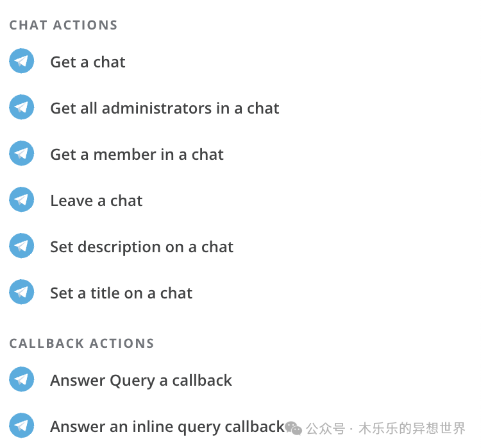Click the WeChat logo in the watermark
Image resolution: width=481 pixels, height=448 pixels.
(293, 428)
